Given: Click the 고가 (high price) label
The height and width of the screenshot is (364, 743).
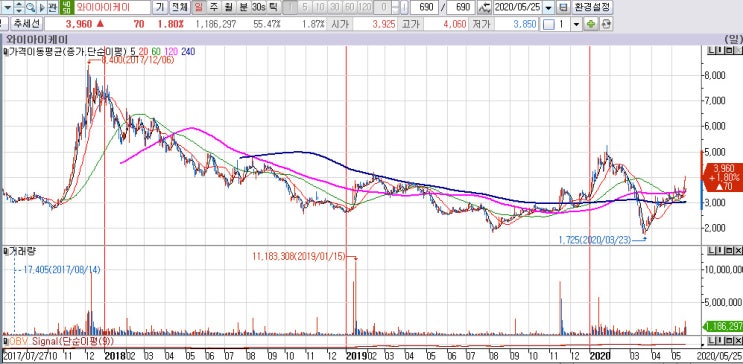Looking at the screenshot, I should click(x=410, y=24).
